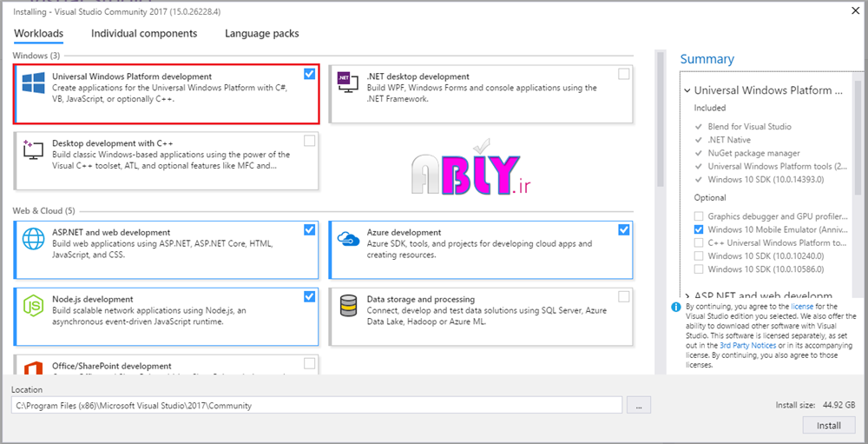
Task: Click the Install size 44.92 GB value
Action: pos(839,405)
